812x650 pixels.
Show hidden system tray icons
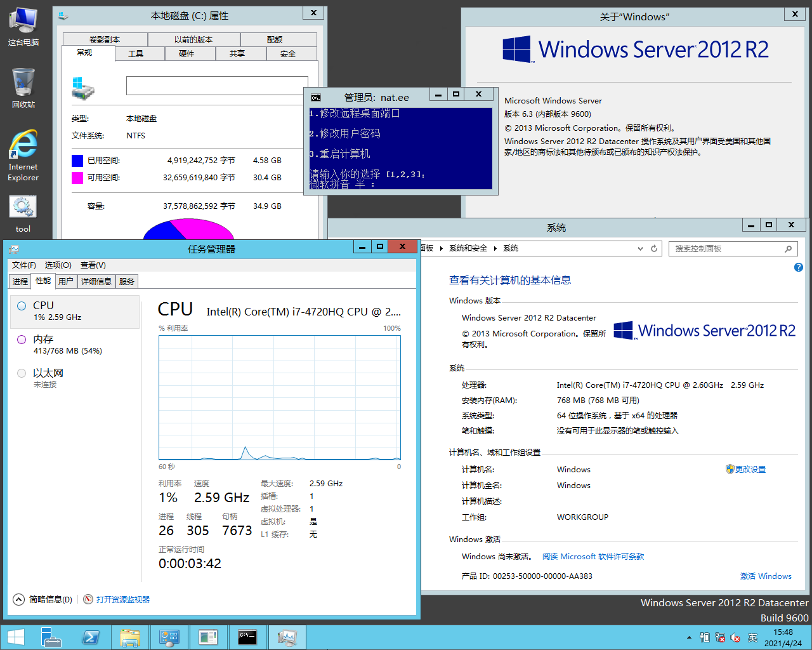pos(689,638)
